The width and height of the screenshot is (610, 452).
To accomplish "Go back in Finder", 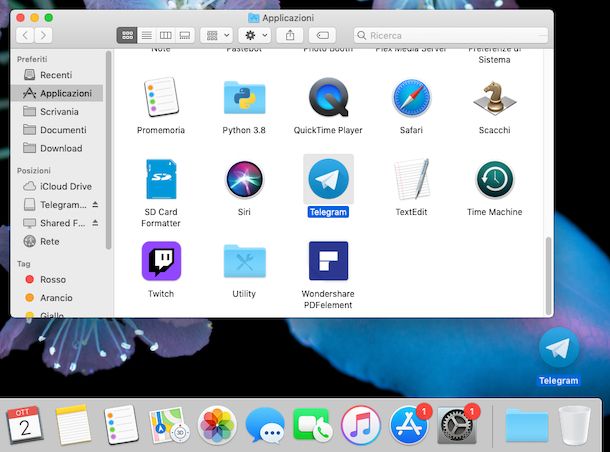I will point(25,35).
